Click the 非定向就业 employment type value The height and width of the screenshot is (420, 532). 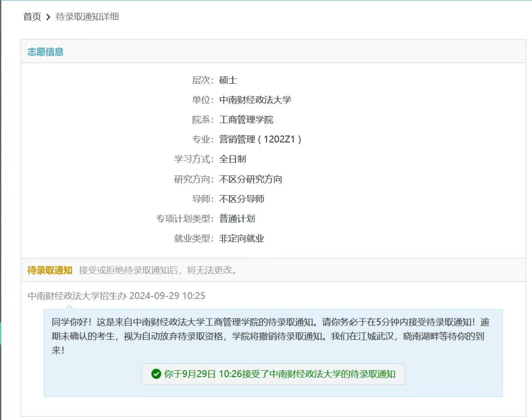(x=241, y=238)
